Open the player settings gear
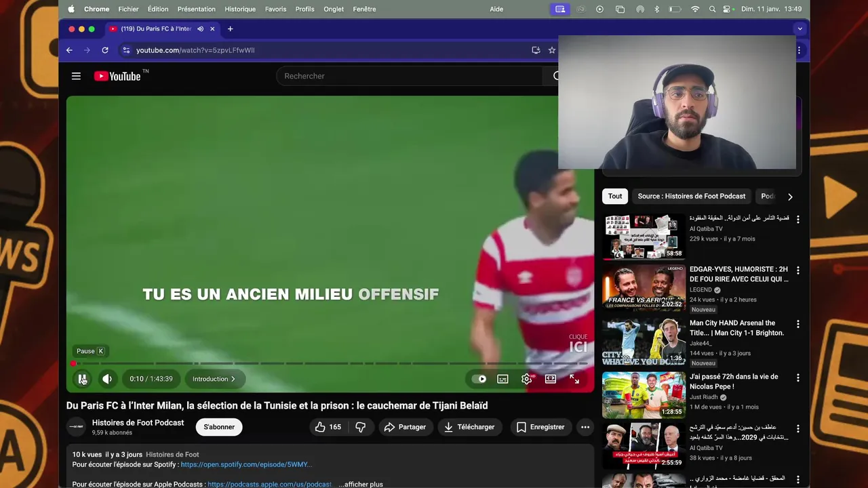868x488 pixels. (527, 379)
